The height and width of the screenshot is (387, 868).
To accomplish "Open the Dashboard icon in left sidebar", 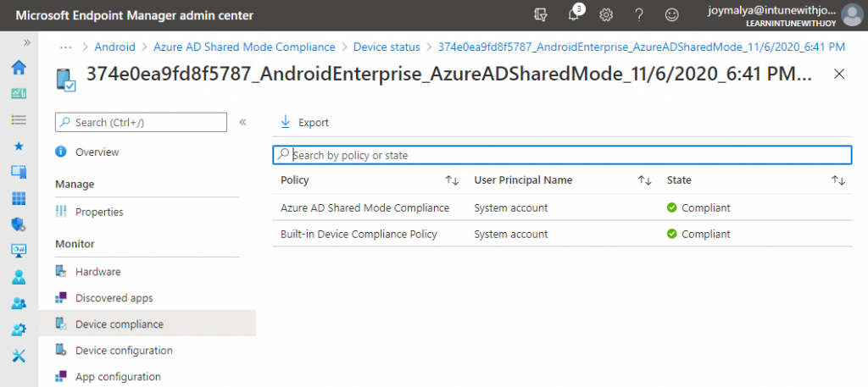I will click(19, 93).
